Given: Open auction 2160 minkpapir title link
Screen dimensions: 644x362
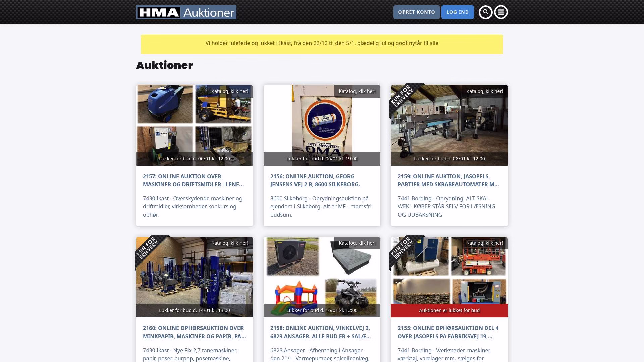Looking at the screenshot, I should point(194,332).
